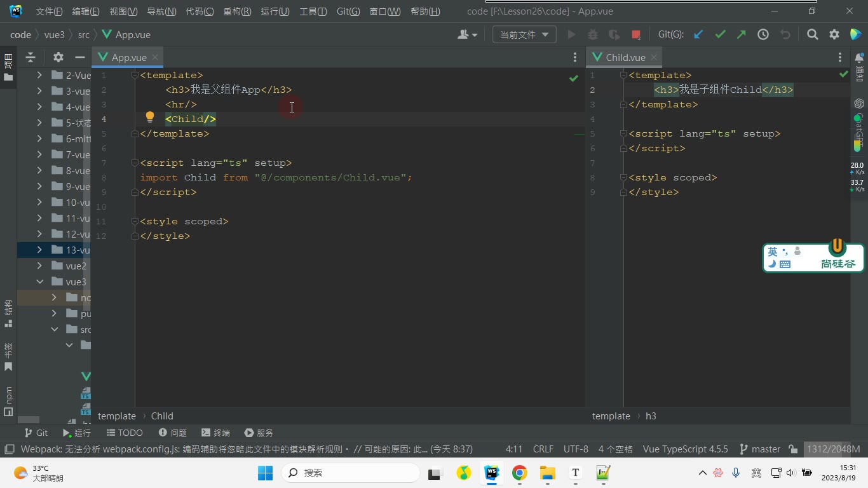Click the UTF-8 encoding selector

coord(576,449)
